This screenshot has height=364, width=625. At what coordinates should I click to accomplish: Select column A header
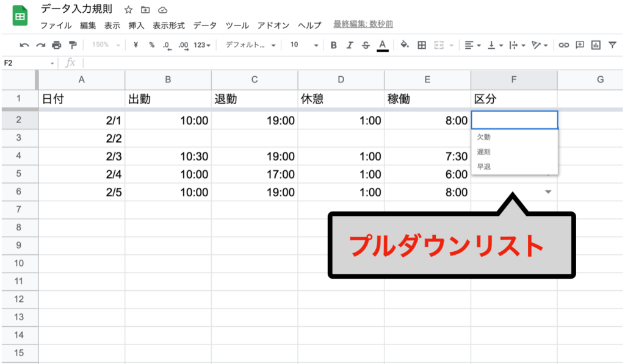tap(82, 80)
